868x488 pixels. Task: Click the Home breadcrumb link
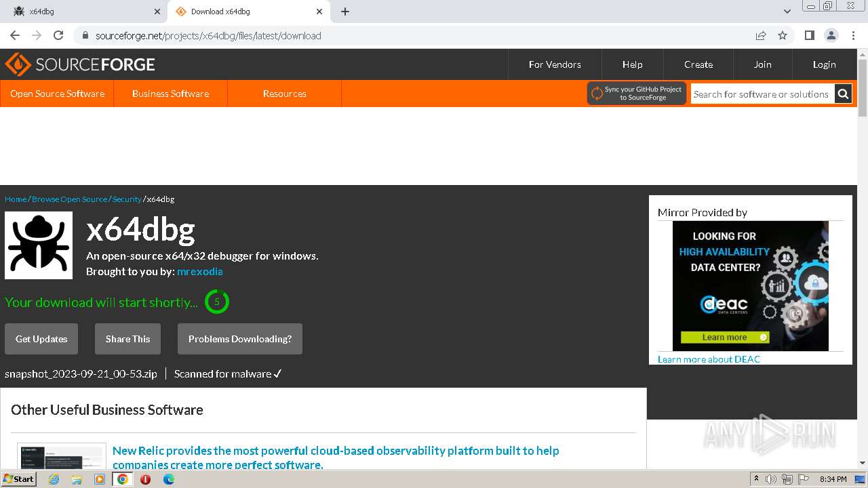pos(16,199)
